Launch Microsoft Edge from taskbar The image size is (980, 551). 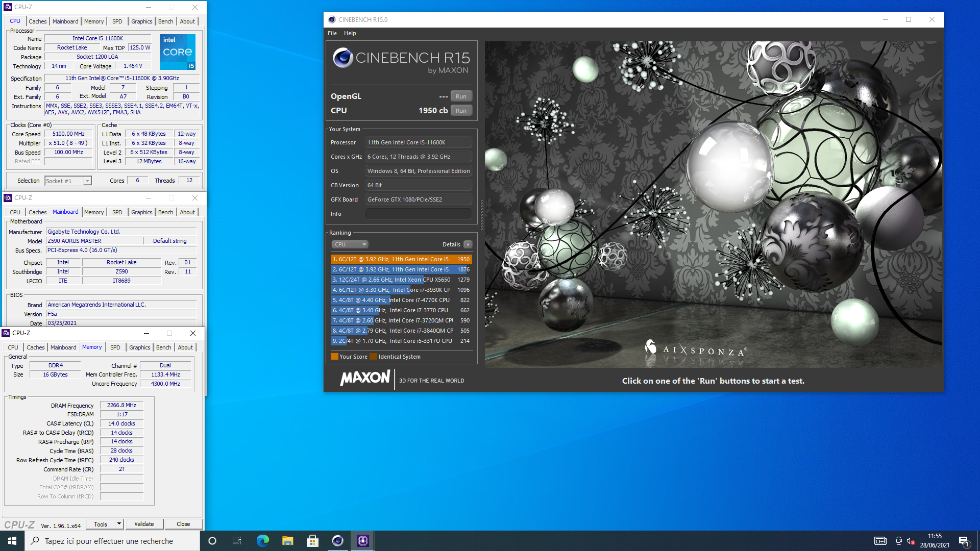[x=262, y=541]
